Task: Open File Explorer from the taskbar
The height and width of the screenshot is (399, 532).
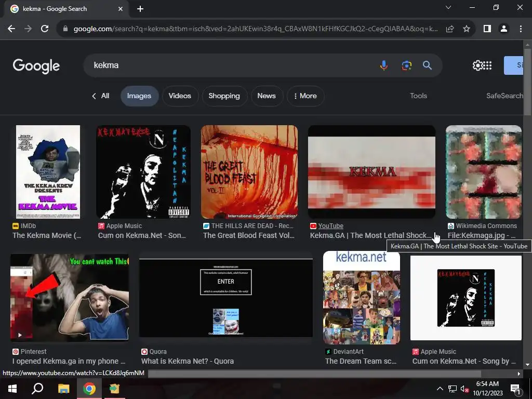Action: point(63,389)
